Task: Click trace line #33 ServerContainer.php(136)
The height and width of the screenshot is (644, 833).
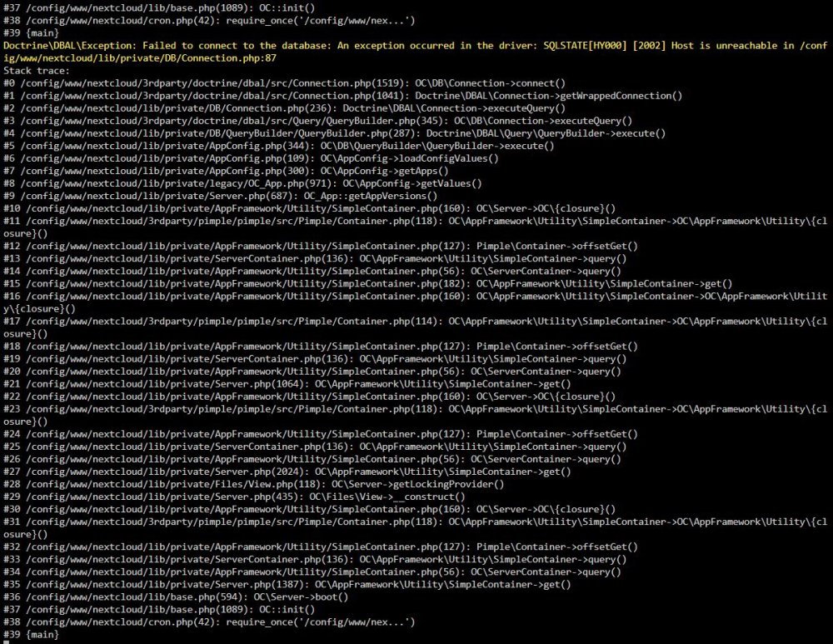Action: 315,559
